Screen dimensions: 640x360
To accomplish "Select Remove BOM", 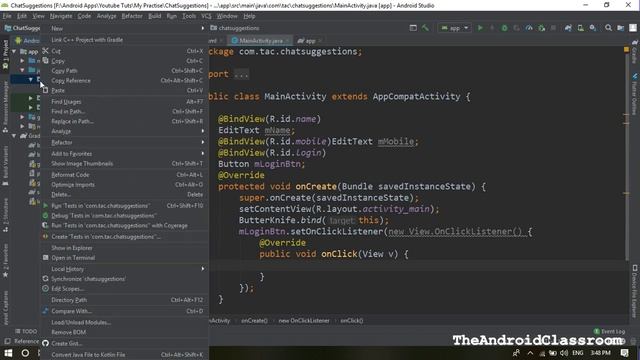I will pos(124,332).
